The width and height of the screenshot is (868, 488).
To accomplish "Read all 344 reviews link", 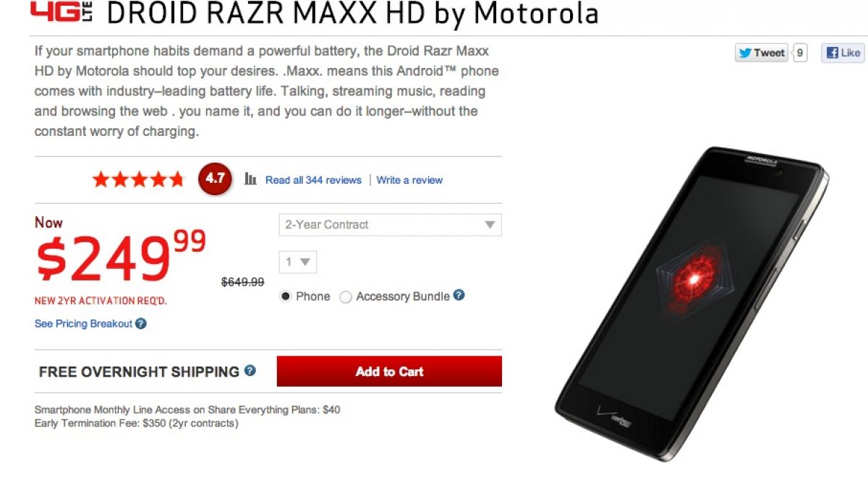I will (313, 180).
